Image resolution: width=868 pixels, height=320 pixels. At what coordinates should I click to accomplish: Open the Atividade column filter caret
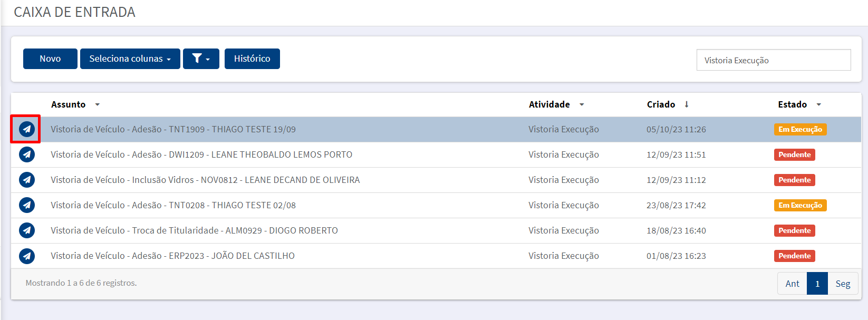(x=582, y=105)
